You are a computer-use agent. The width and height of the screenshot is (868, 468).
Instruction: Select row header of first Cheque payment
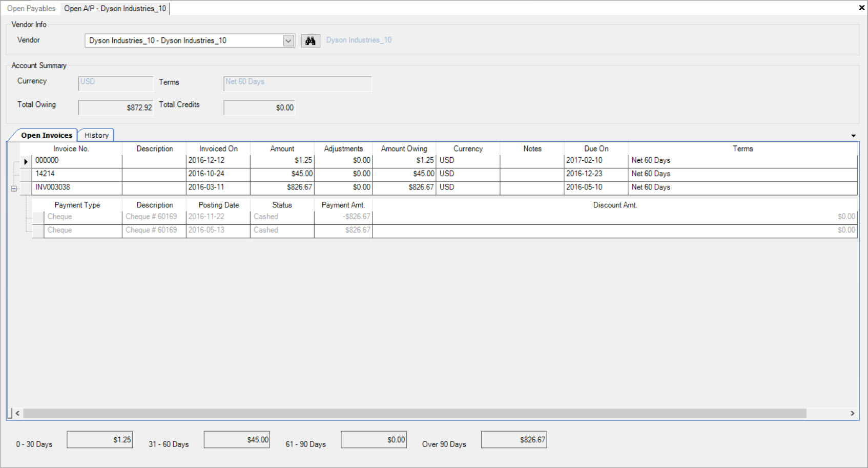tap(38, 217)
